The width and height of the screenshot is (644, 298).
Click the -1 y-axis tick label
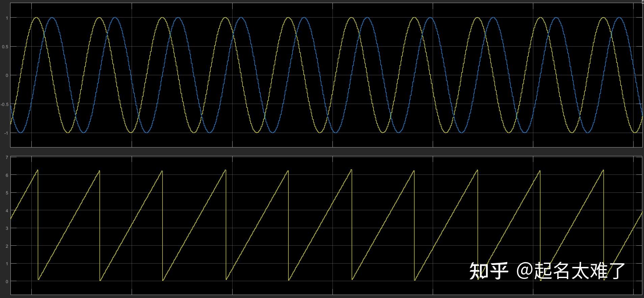(6, 133)
